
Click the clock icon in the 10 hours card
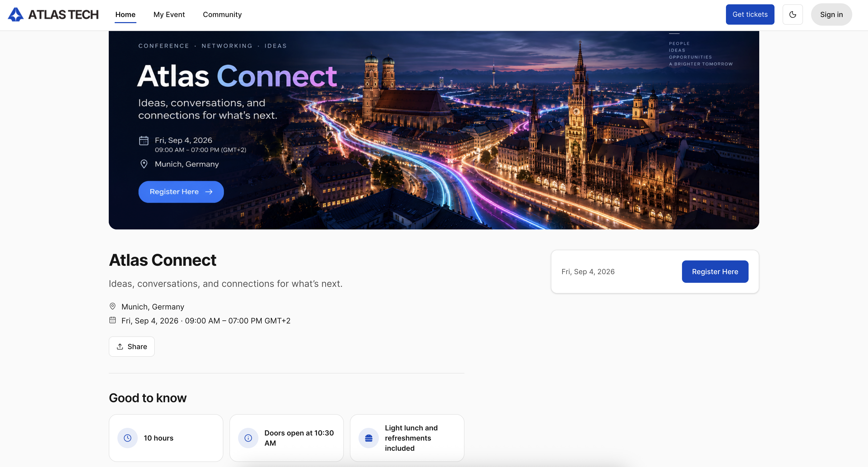tap(127, 438)
